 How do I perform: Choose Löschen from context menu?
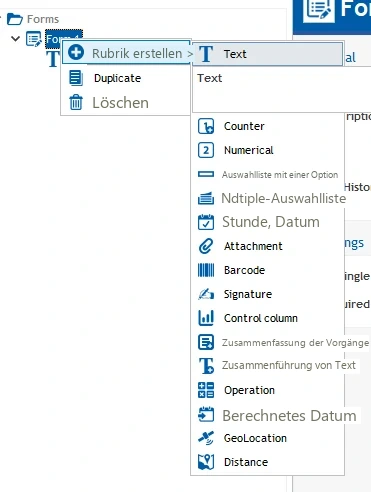tap(120, 103)
